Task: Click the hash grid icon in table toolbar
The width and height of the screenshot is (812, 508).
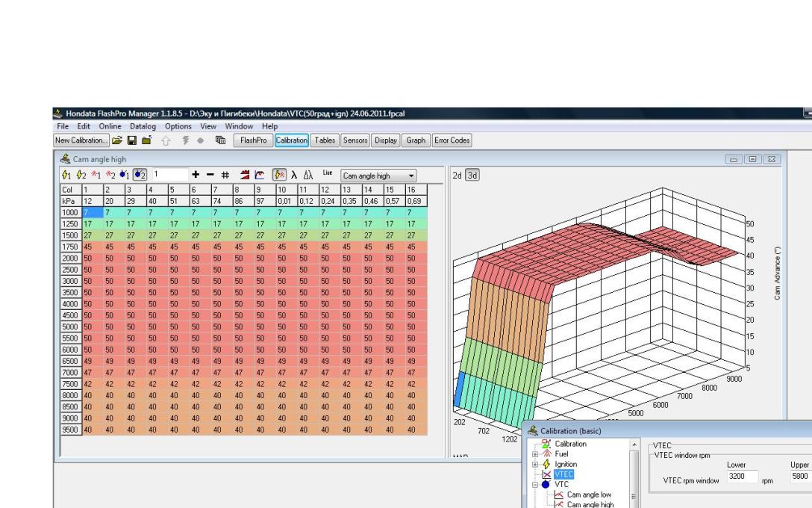Action: pyautogui.click(x=225, y=176)
